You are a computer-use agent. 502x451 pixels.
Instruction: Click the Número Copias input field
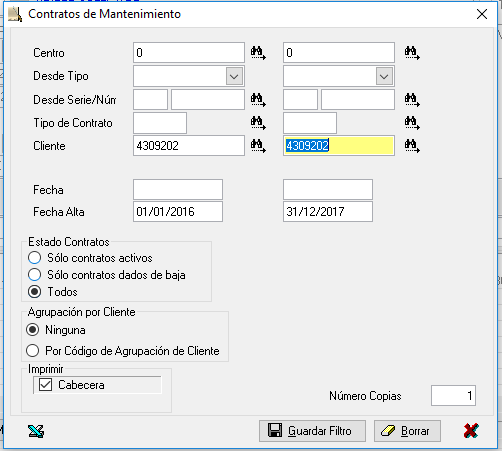(x=453, y=396)
